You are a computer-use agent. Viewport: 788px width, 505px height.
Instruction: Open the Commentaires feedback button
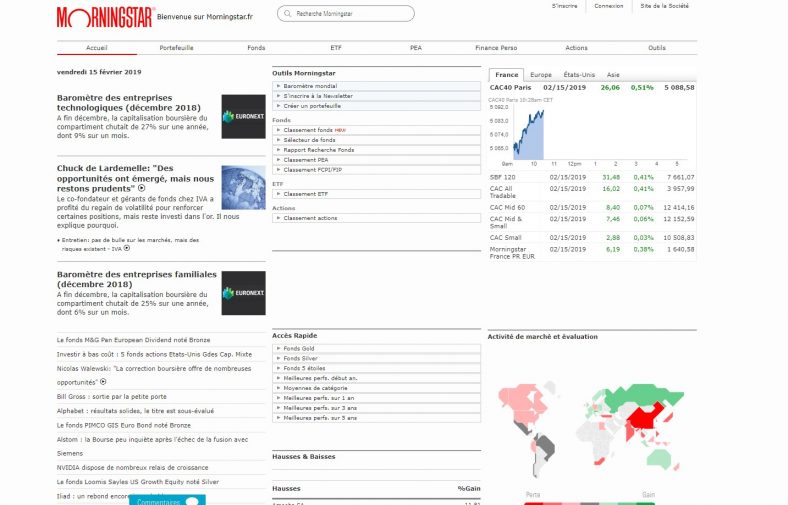pyautogui.click(x=167, y=500)
